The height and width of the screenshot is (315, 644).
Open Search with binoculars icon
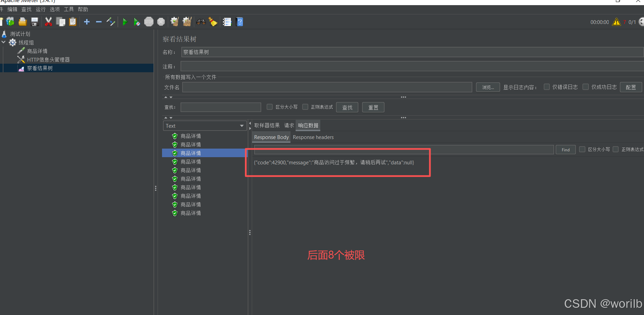[201, 22]
